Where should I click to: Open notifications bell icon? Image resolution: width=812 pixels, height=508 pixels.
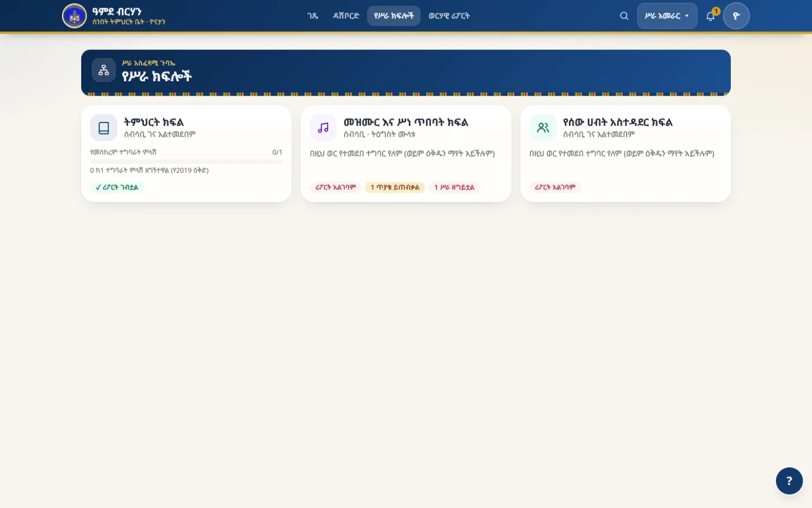(x=710, y=16)
